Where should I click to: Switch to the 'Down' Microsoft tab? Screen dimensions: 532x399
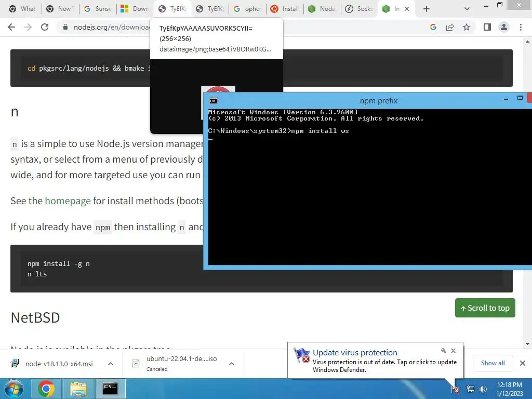pos(135,9)
